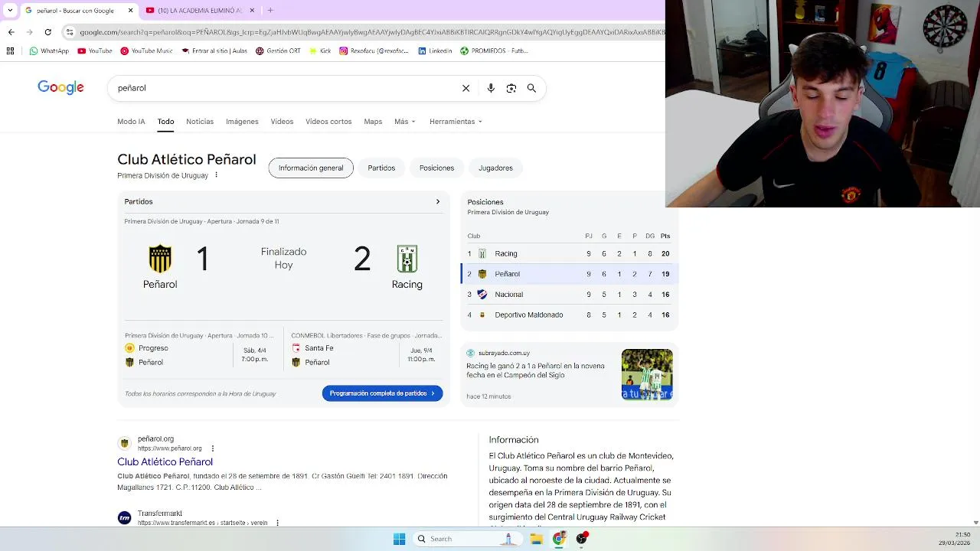Click the scrollbar down arrow on the page
Viewport: 980px width, 551px height.
(975, 523)
